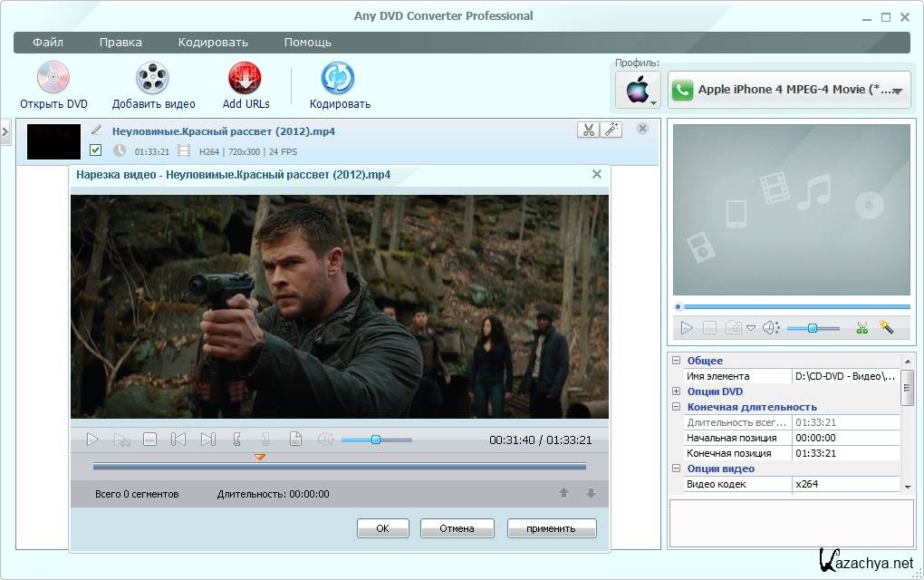Screen dimensions: 924x580
Task: Click the scissors clip icon in file row
Action: tap(588, 130)
